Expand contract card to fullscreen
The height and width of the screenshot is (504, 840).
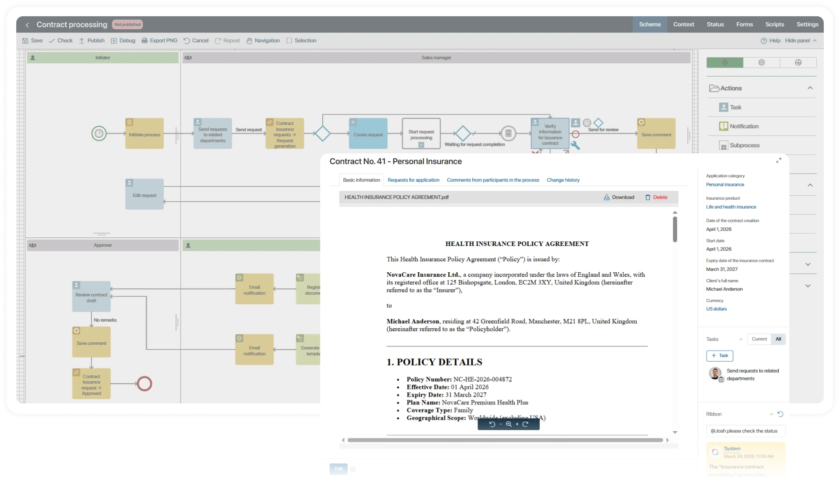point(778,160)
